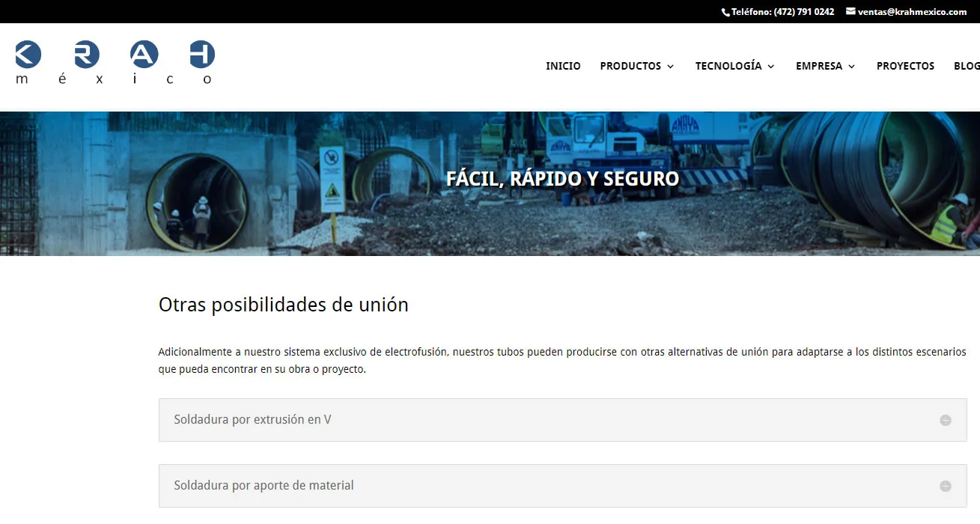Expand the Soldadura por extrusión en V accordion
This screenshot has height=524, width=980.
pos(562,420)
